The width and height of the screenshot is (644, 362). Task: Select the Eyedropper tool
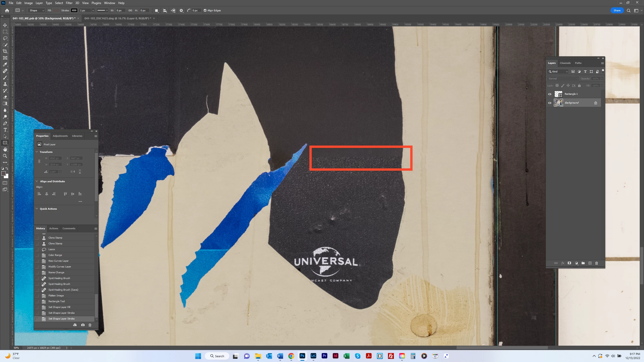click(x=5, y=64)
